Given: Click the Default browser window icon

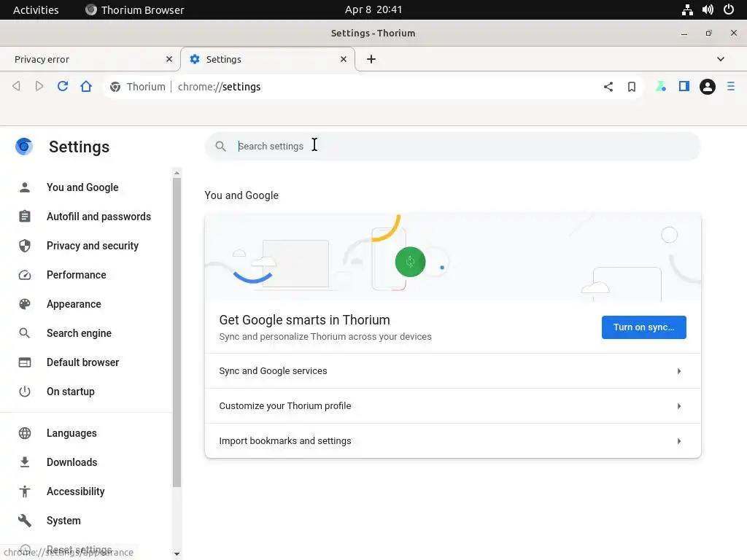Looking at the screenshot, I should coord(25,362).
